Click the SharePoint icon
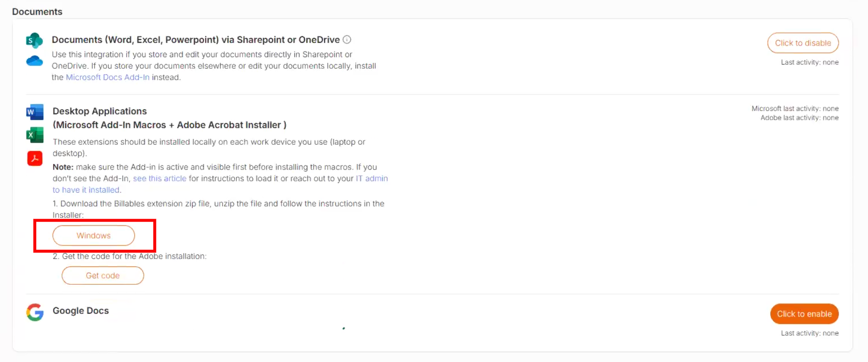Screen dimensions: 868x362 pos(34,40)
